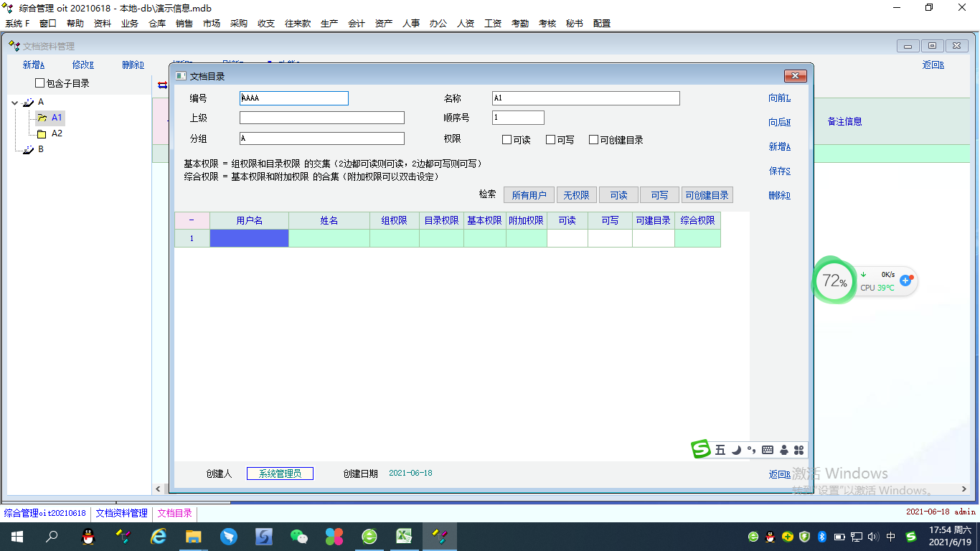The width and height of the screenshot is (980, 551).
Task: Tick the 可写 permission checkbox
Action: tap(551, 140)
